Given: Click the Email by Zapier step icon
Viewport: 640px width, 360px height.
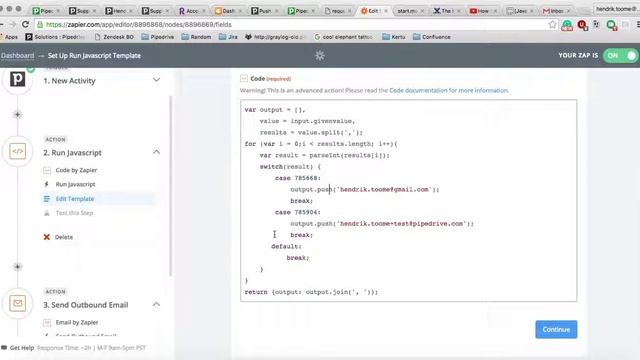Looking at the screenshot, I should (x=47, y=322).
